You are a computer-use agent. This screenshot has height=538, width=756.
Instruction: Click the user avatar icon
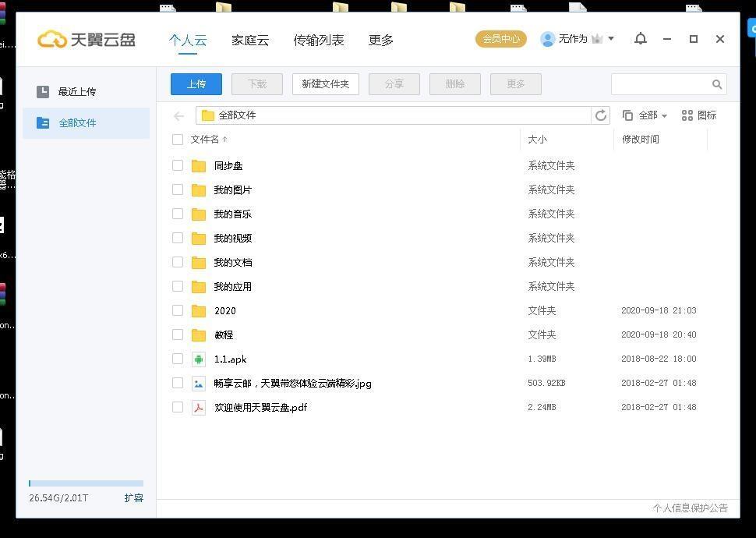tap(547, 38)
